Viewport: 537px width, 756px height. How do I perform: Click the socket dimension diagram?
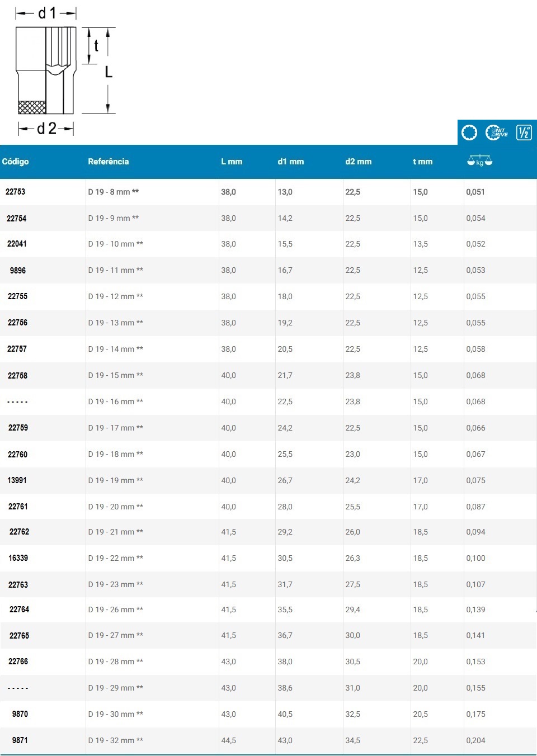tap(65, 71)
